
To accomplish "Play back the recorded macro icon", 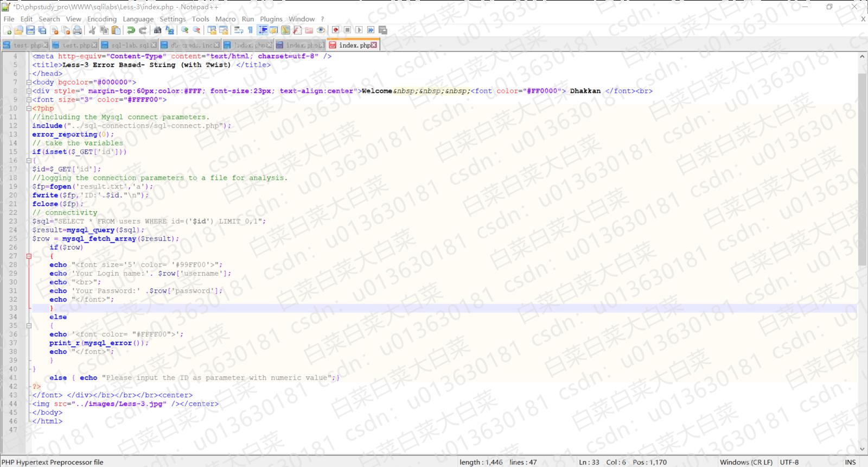I will 359,30.
